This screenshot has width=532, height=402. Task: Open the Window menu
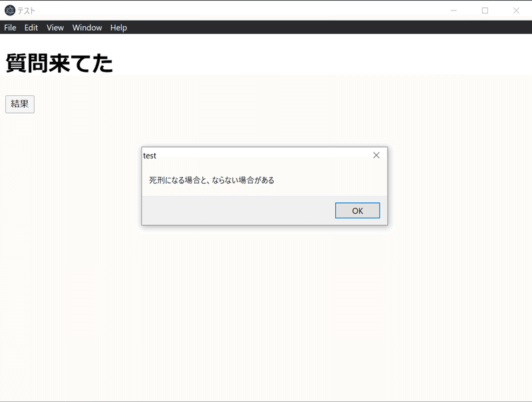86,27
